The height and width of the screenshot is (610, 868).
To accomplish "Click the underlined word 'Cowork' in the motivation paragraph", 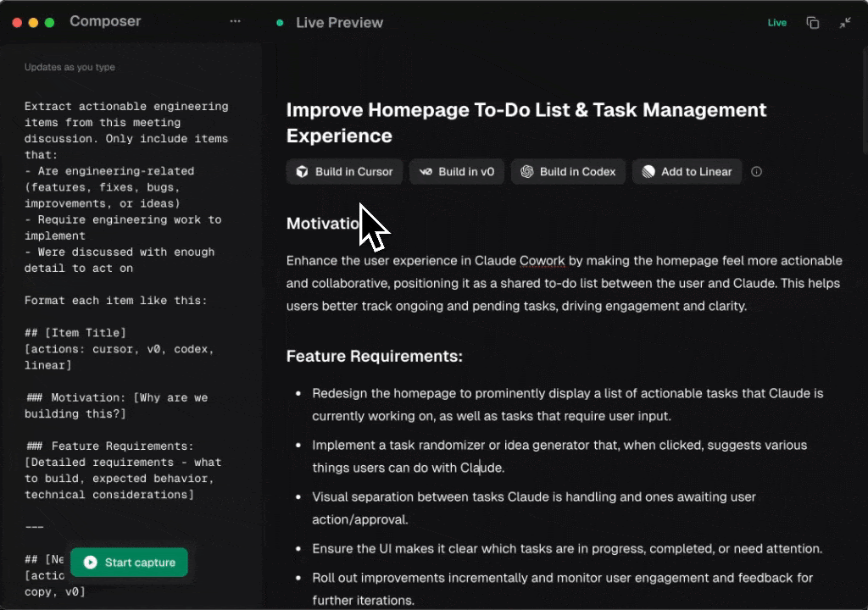I will click(x=542, y=261).
